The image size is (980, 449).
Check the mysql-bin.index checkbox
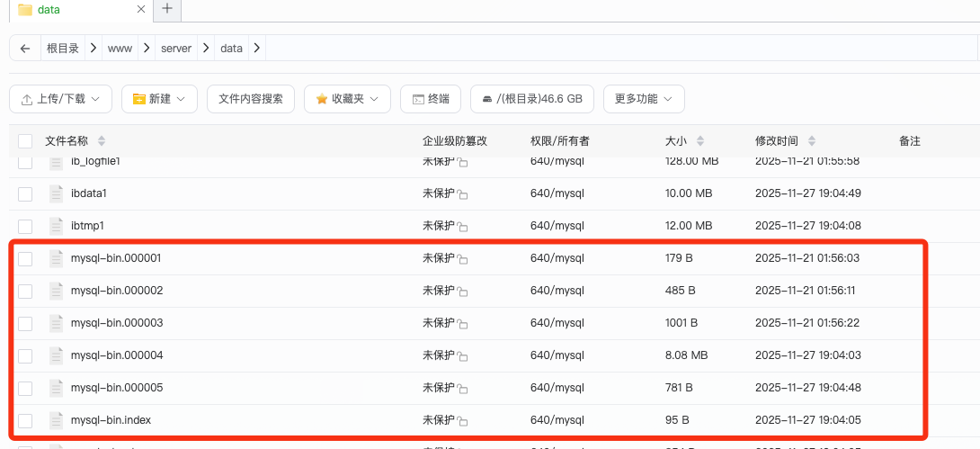(x=25, y=420)
